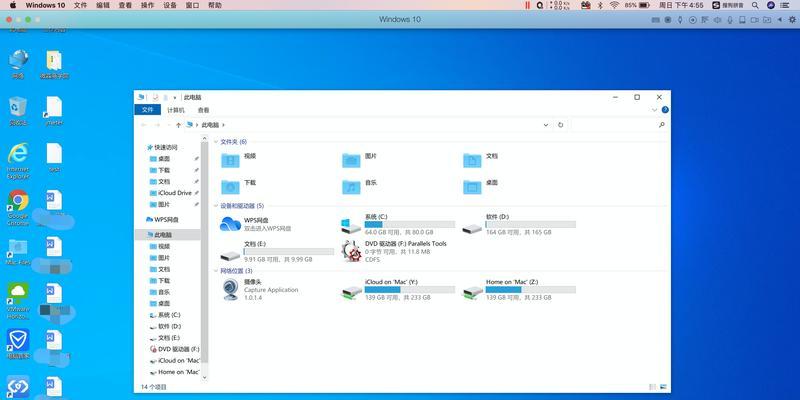
Task: Open the 文件 ribbon tab
Action: point(147,110)
